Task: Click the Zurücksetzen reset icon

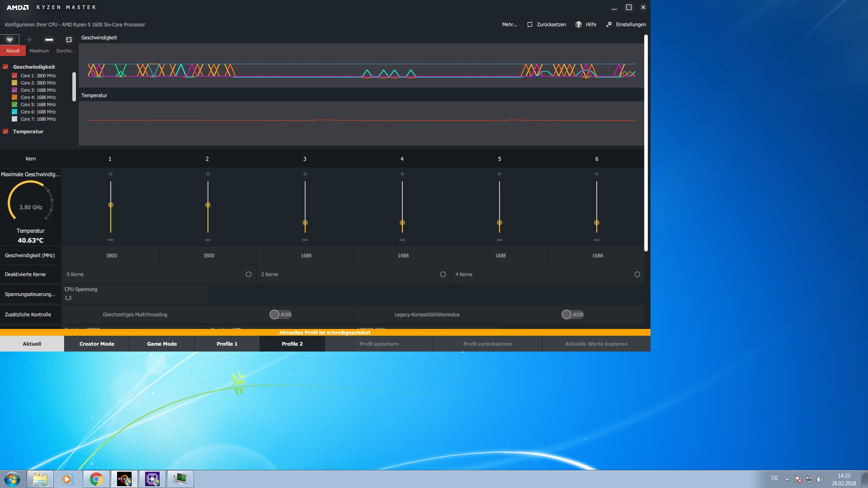Action: pyautogui.click(x=530, y=24)
